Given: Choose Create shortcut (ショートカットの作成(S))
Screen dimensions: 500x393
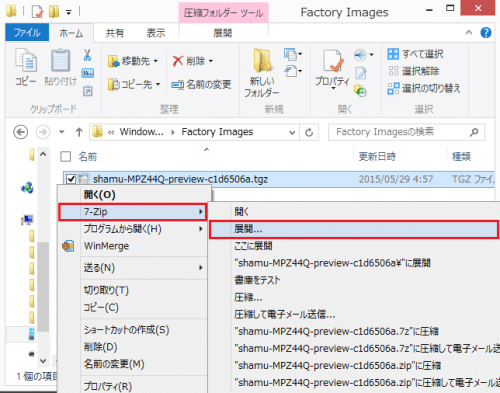Looking at the screenshot, I should 126,330.
